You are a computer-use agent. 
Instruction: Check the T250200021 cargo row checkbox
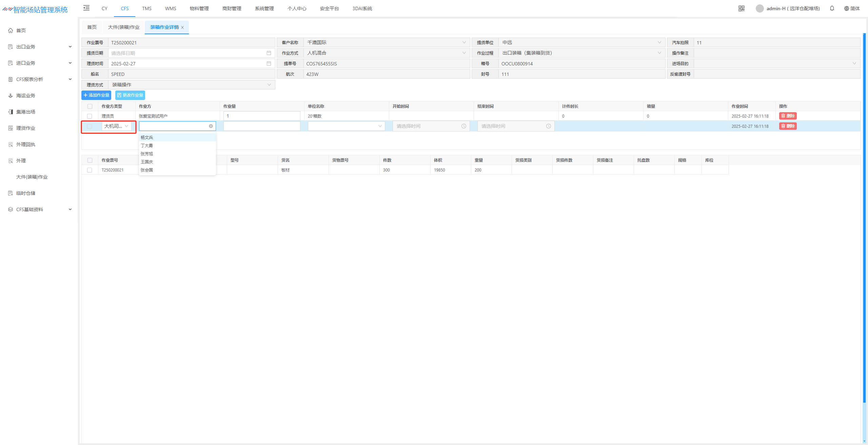pos(90,170)
